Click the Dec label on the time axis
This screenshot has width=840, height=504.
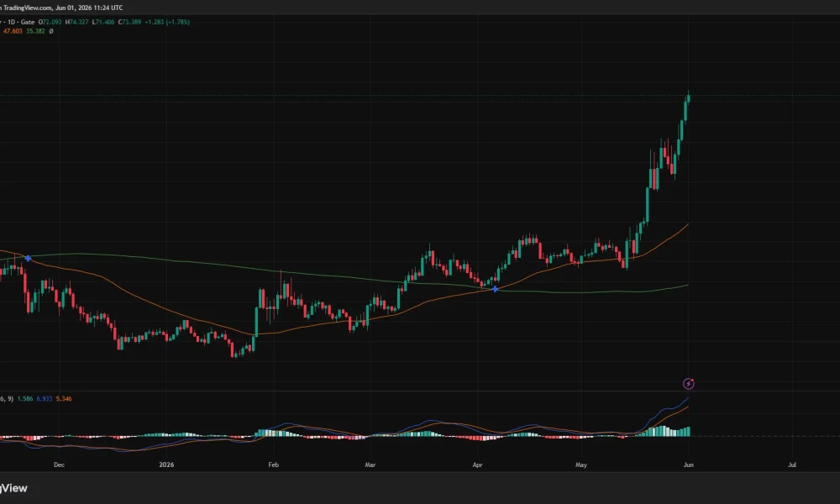click(x=59, y=465)
